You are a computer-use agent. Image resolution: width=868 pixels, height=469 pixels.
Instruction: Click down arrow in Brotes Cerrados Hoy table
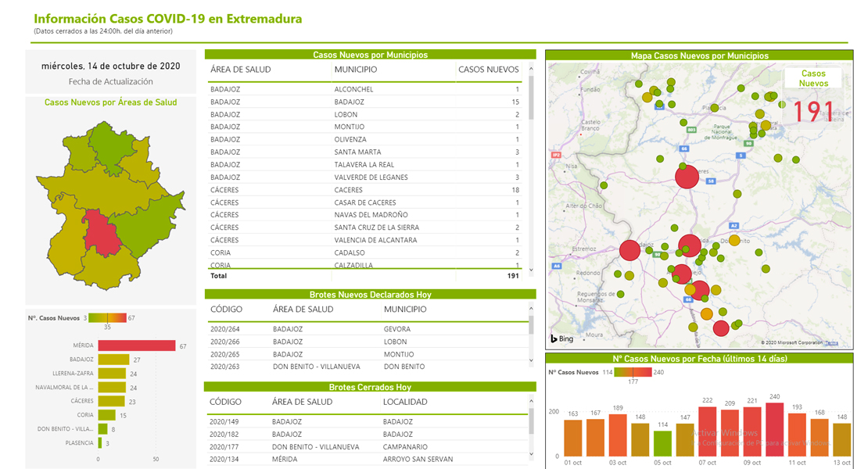pos(532,454)
